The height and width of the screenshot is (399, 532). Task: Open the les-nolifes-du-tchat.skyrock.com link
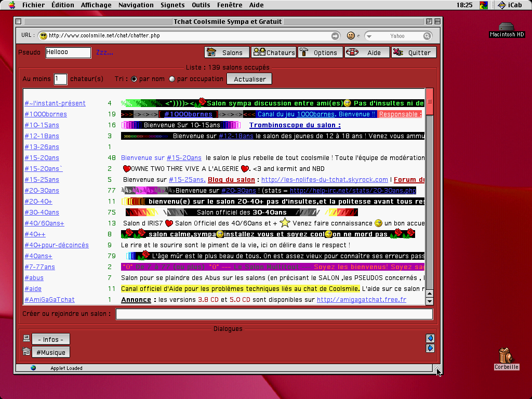pos(324,179)
